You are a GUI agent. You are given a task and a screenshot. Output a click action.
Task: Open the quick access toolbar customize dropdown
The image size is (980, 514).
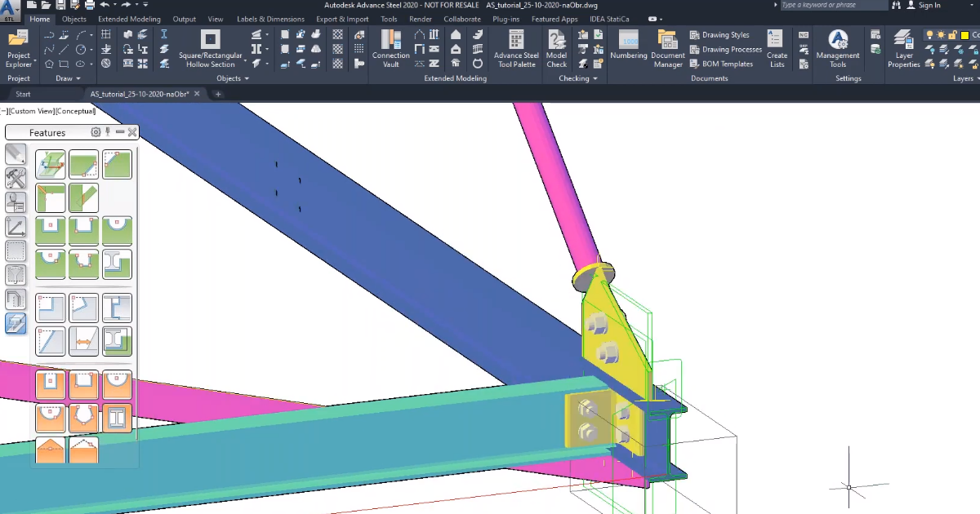tap(145, 5)
